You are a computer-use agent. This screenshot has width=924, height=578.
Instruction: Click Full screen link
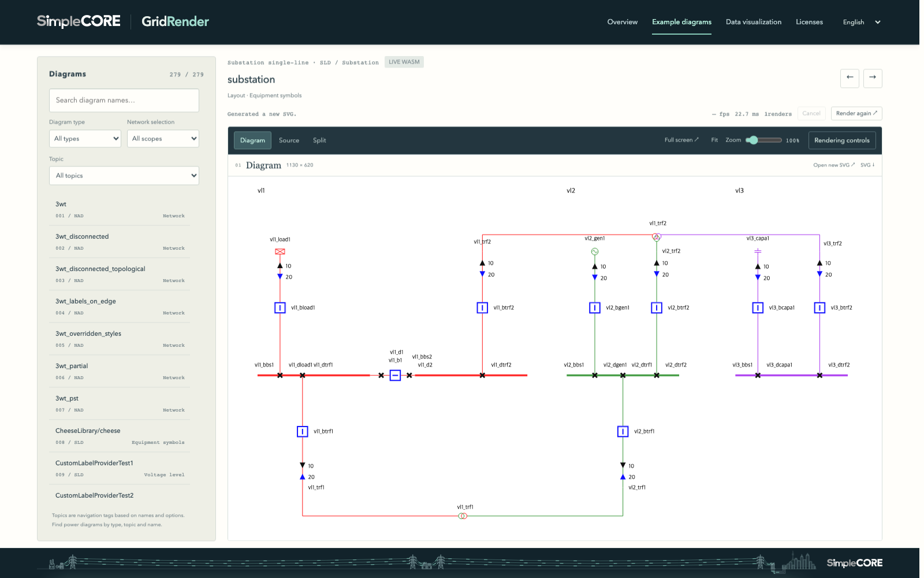681,140
